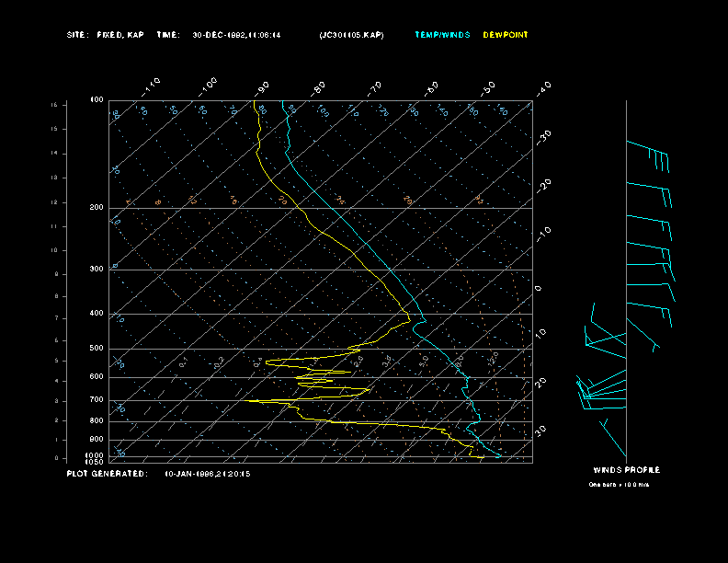Click the '12' height scale label
728x563 pixels.
pyautogui.click(x=55, y=202)
